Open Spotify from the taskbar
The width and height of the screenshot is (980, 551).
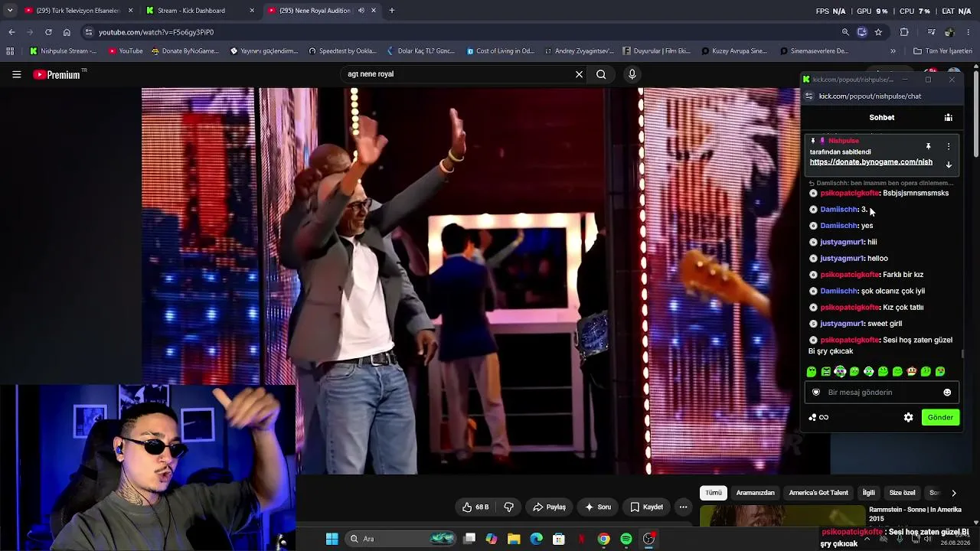click(x=626, y=539)
